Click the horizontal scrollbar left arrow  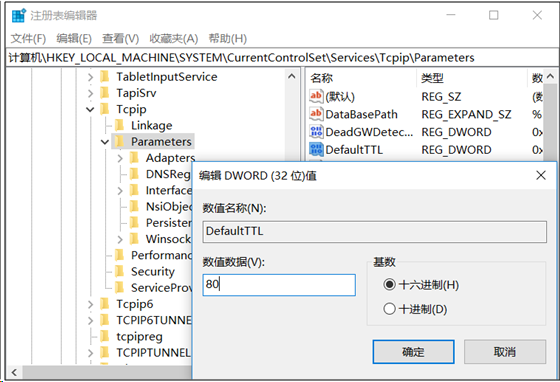[14, 372]
